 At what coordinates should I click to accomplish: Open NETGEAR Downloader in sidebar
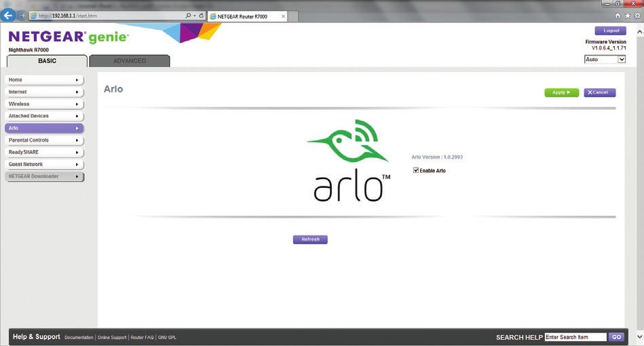click(x=44, y=176)
